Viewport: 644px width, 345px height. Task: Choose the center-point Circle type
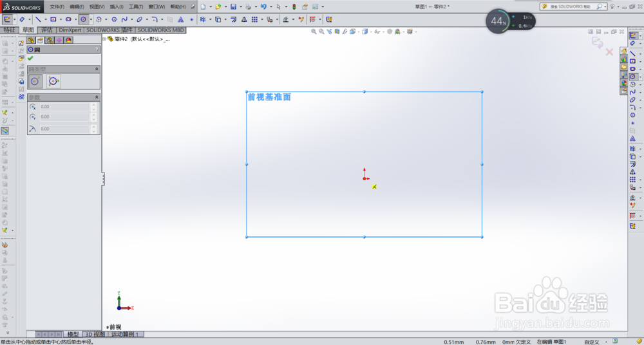tap(35, 81)
